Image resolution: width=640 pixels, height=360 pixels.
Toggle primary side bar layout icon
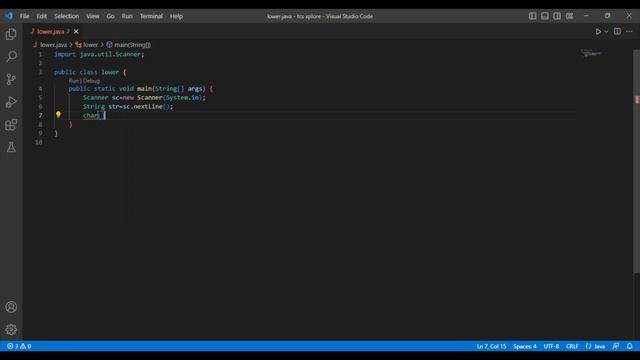click(533, 16)
